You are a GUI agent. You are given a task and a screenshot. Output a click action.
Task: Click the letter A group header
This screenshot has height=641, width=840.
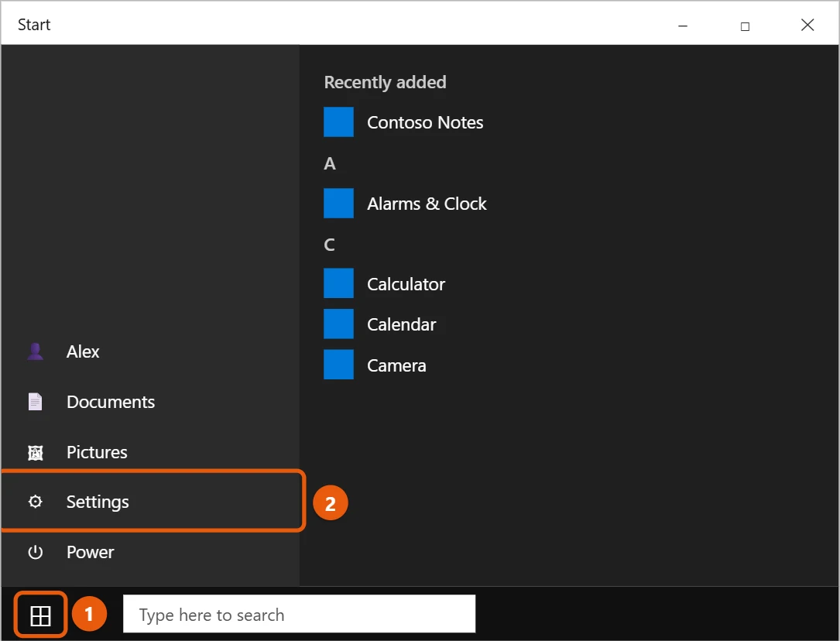point(330,163)
